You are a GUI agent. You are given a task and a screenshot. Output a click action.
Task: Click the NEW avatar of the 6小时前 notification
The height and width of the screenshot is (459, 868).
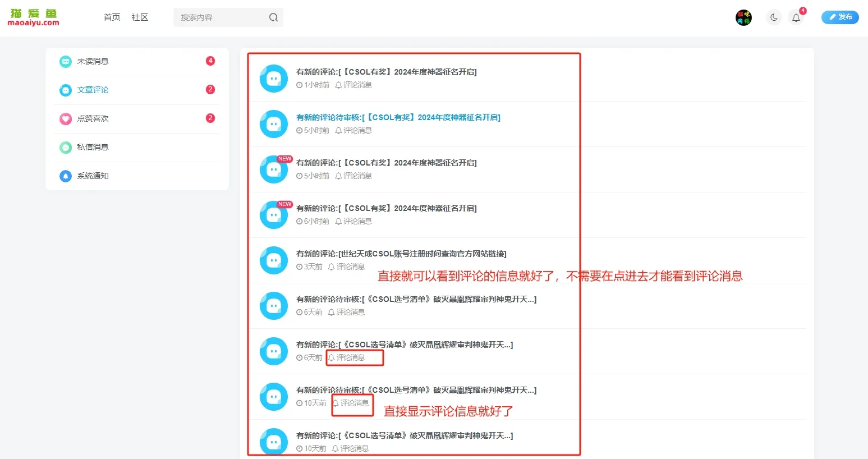274,215
